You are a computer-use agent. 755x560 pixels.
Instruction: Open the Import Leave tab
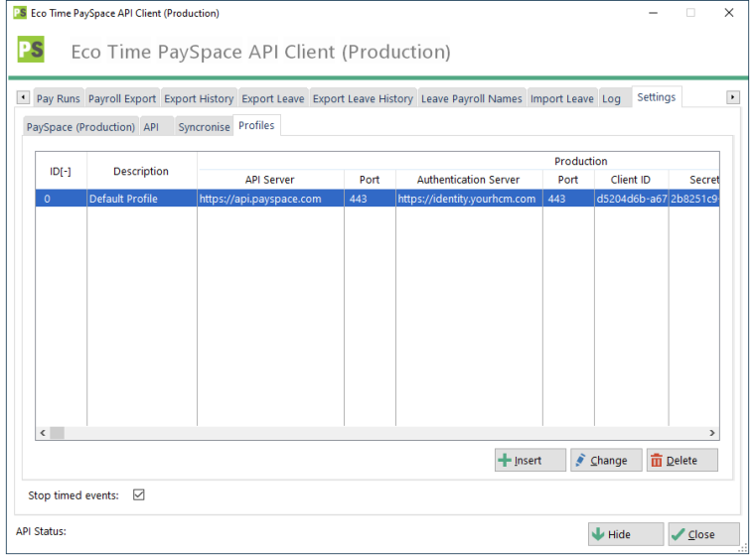click(x=561, y=98)
